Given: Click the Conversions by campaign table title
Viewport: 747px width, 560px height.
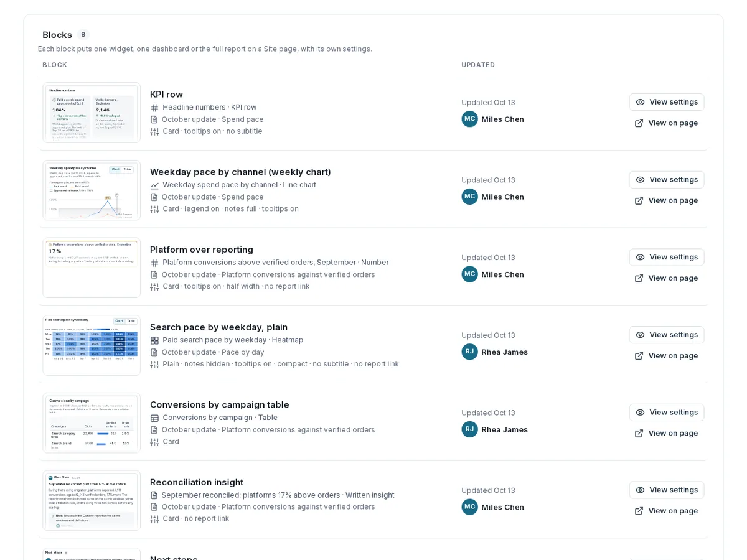Looking at the screenshot, I should point(220,405).
